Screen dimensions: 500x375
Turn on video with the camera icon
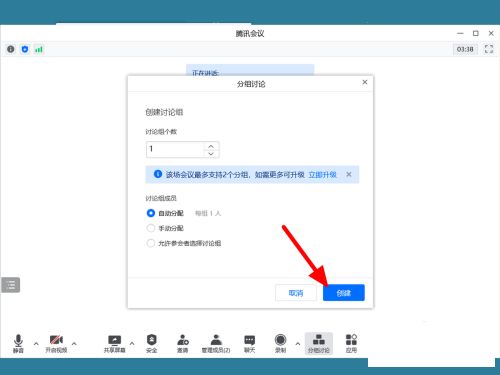(x=56, y=340)
